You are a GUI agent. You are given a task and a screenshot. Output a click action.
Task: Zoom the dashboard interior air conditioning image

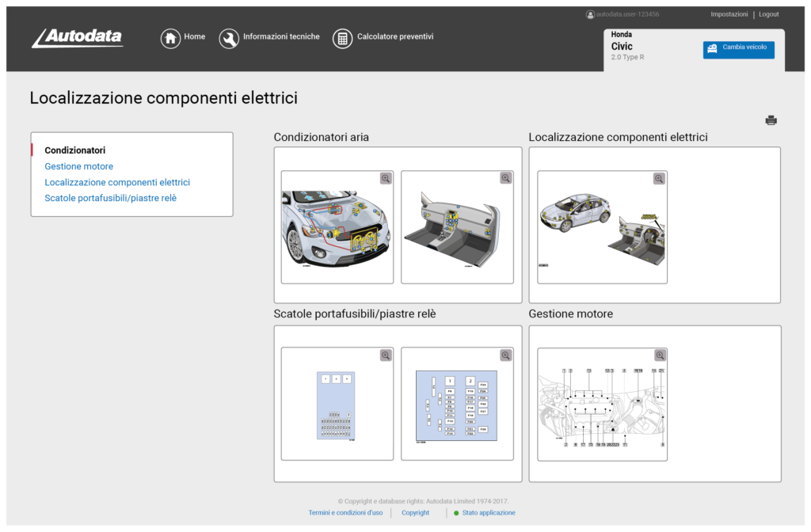[x=505, y=179]
